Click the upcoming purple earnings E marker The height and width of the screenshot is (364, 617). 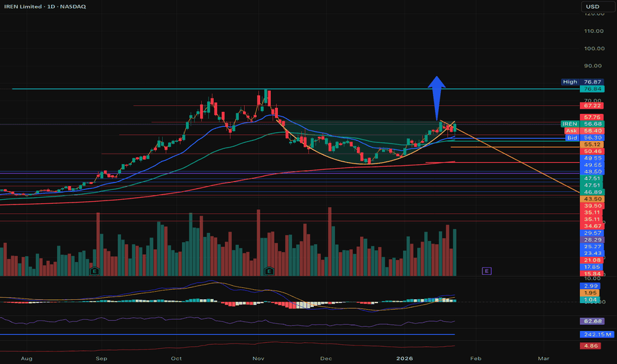487,271
